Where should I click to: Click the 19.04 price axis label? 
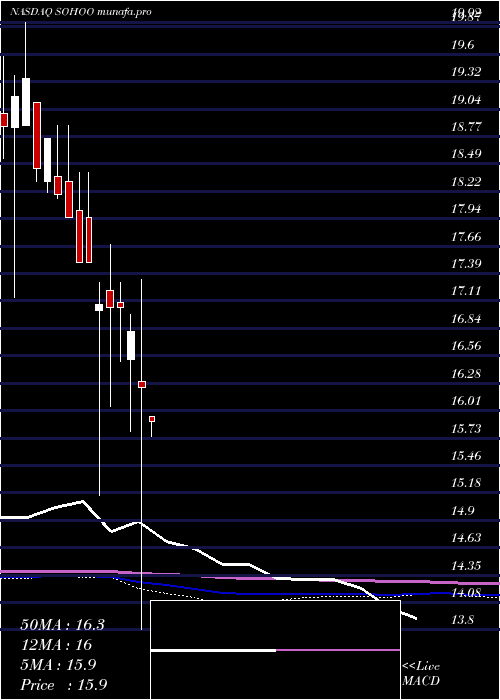point(466,100)
